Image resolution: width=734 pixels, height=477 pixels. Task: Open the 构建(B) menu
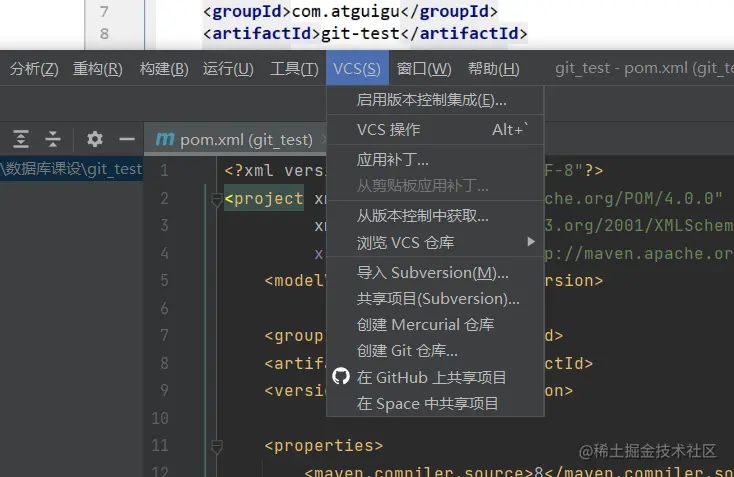(x=164, y=69)
